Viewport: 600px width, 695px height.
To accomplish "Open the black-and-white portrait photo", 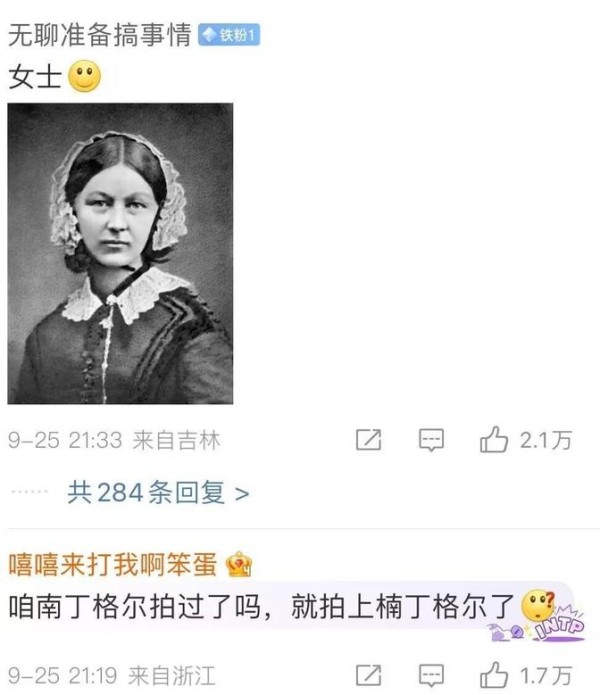I will tap(120, 254).
